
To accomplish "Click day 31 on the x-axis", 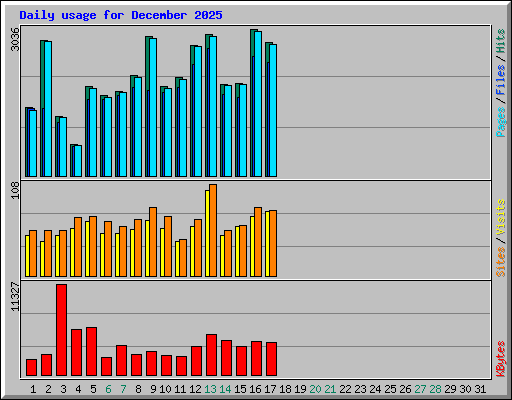I will (x=480, y=389).
